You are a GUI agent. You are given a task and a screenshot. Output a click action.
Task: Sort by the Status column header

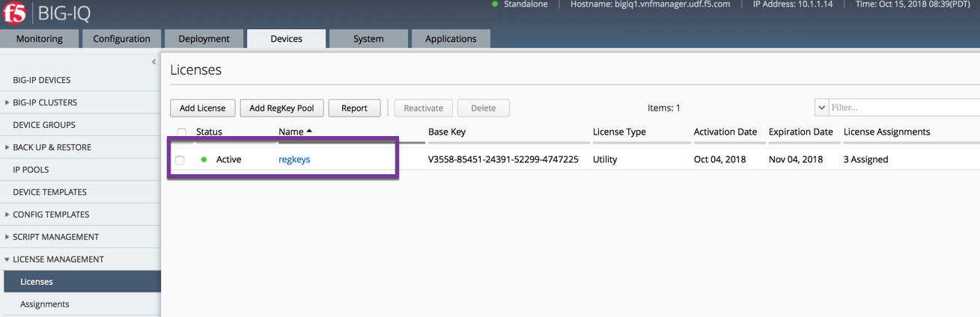pyautogui.click(x=209, y=132)
